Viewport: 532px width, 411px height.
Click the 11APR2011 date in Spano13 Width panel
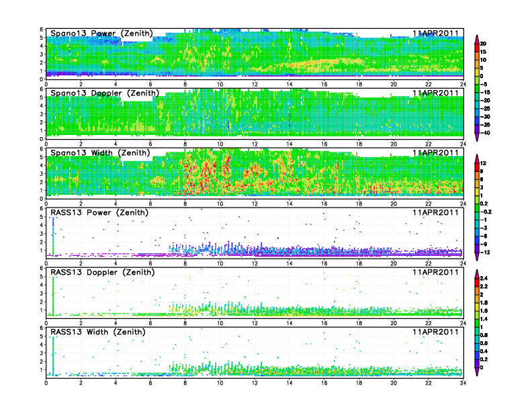click(x=435, y=152)
